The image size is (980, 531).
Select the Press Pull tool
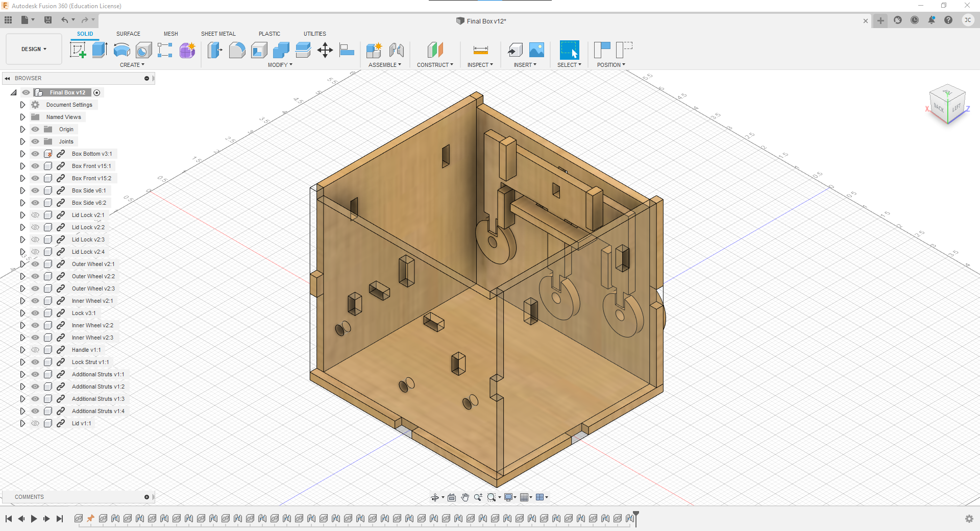(x=215, y=50)
